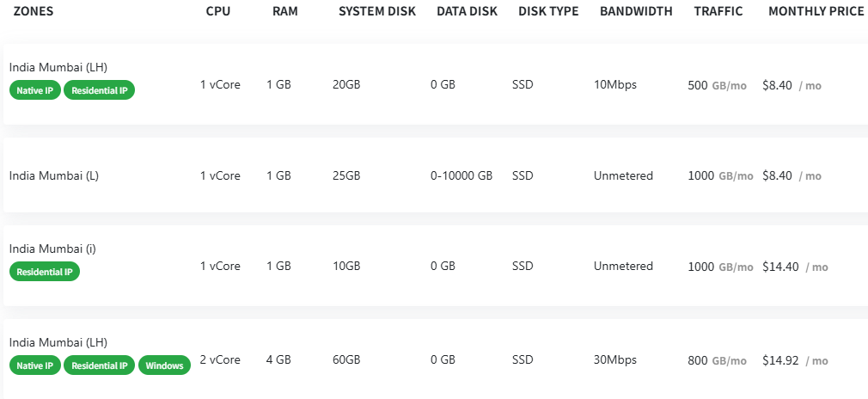Click the 0-10000 GB data disk value
This screenshot has height=399, width=868.
coord(462,175)
